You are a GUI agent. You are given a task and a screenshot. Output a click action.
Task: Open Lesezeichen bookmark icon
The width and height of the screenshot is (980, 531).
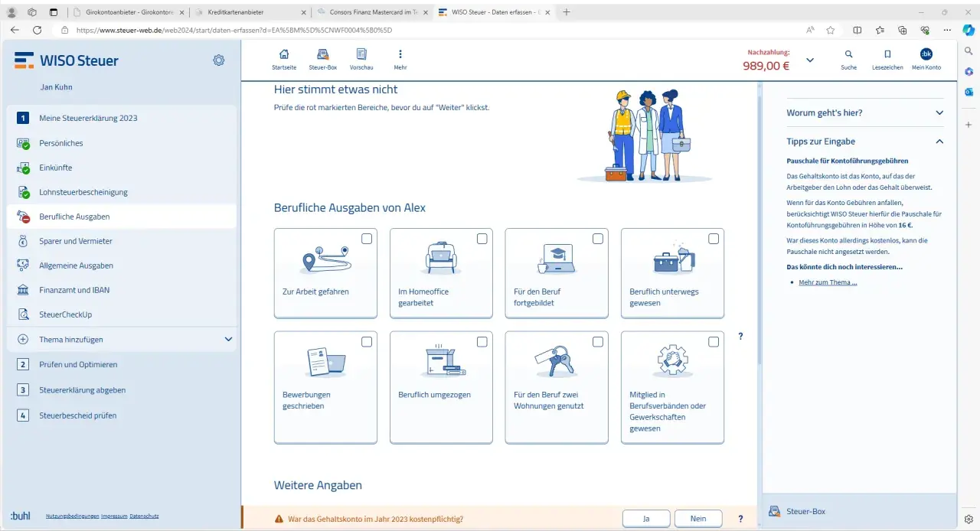pyautogui.click(x=887, y=54)
